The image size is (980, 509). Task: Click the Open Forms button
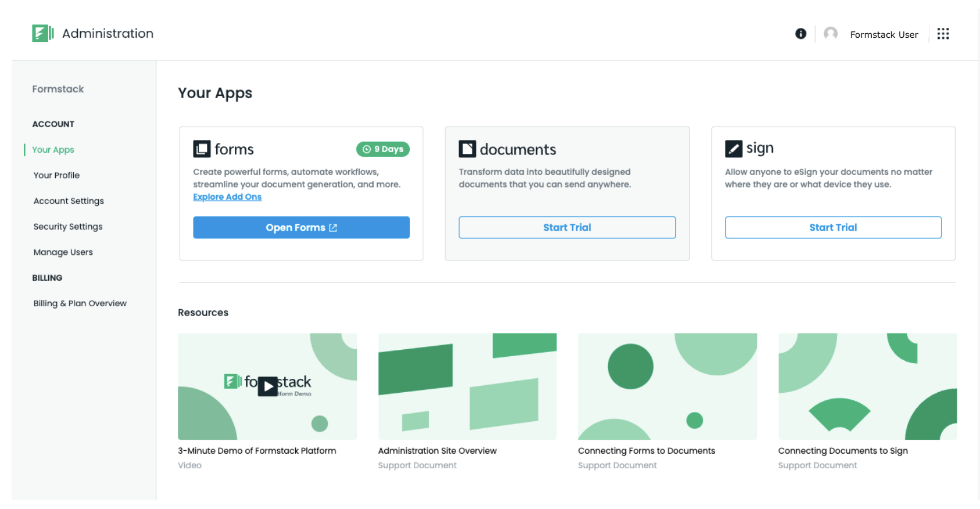coord(301,228)
